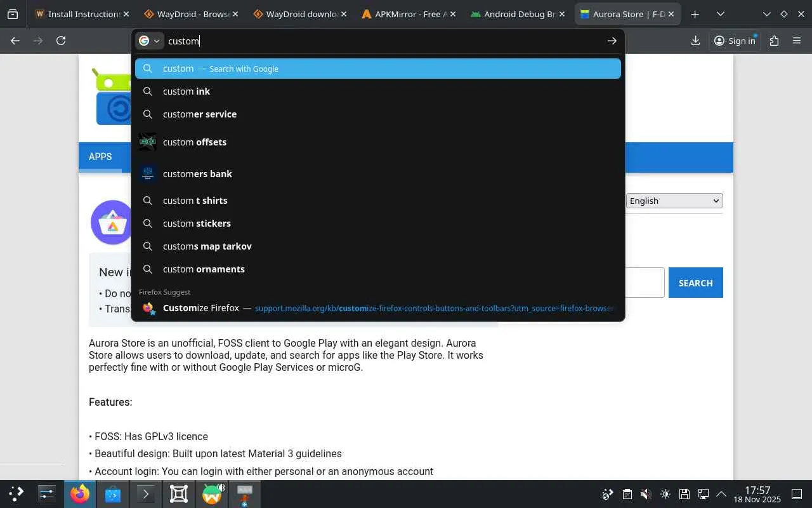The image size is (812, 508).
Task: Select the 'custom offsets' suggestion
Action: point(378,142)
